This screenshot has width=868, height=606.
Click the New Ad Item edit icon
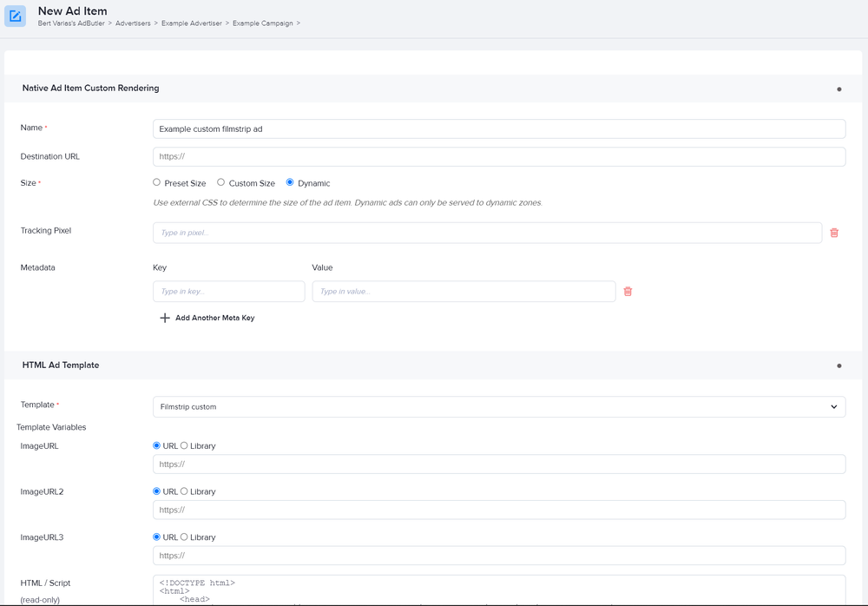15,16
